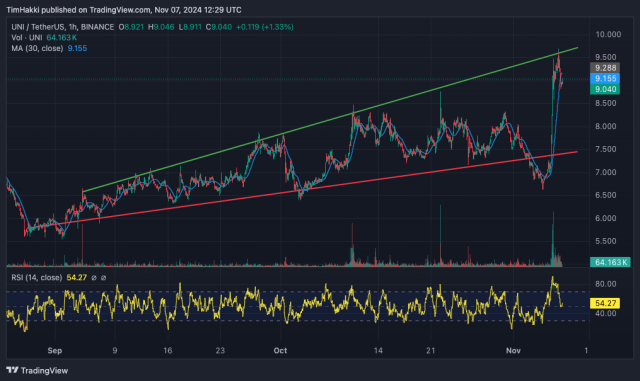This screenshot has height=381, width=640.
Task: Click the Nov date label
Action: tap(513, 350)
